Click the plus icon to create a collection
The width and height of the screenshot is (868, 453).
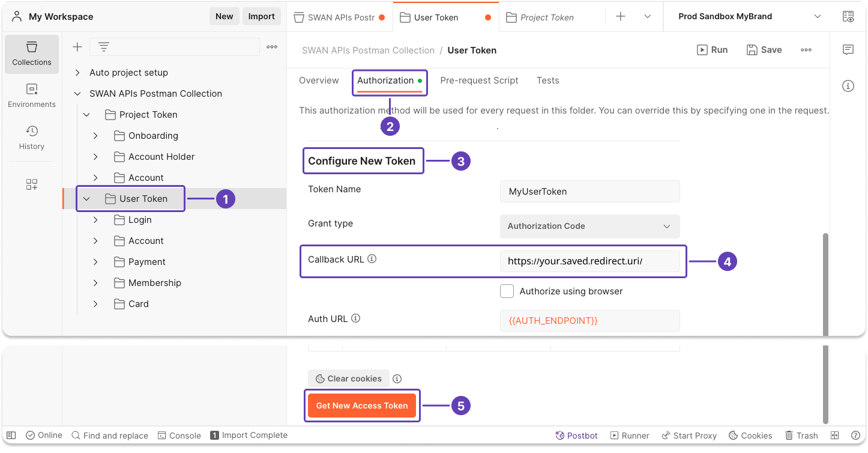click(76, 46)
